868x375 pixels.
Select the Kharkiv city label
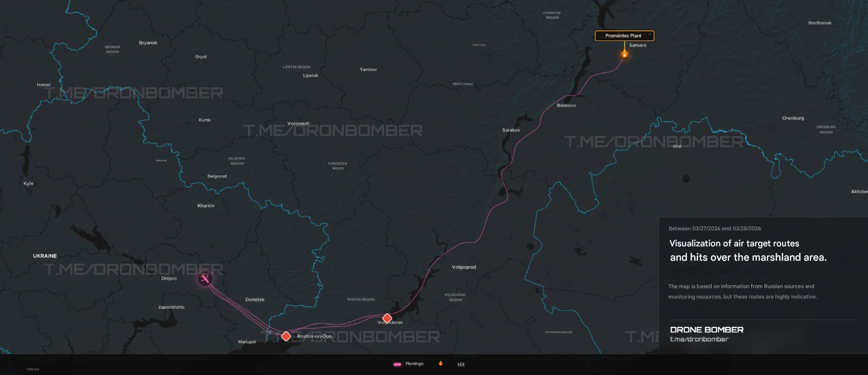(206, 206)
